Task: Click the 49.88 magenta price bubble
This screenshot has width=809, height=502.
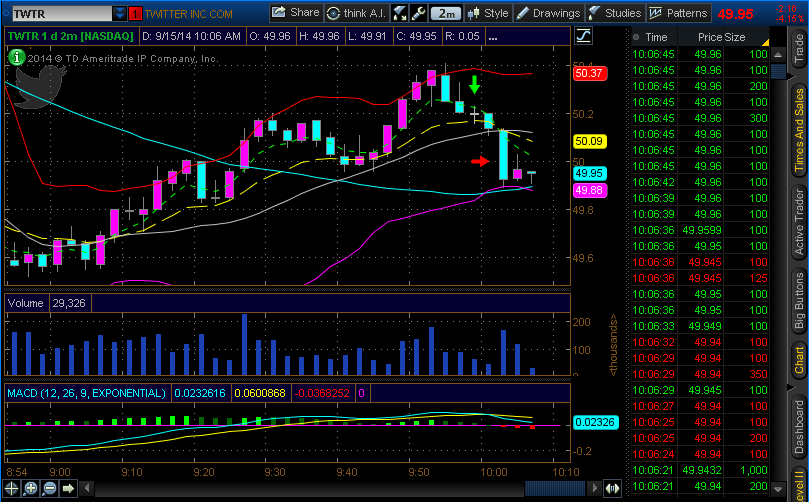Action: 590,190
